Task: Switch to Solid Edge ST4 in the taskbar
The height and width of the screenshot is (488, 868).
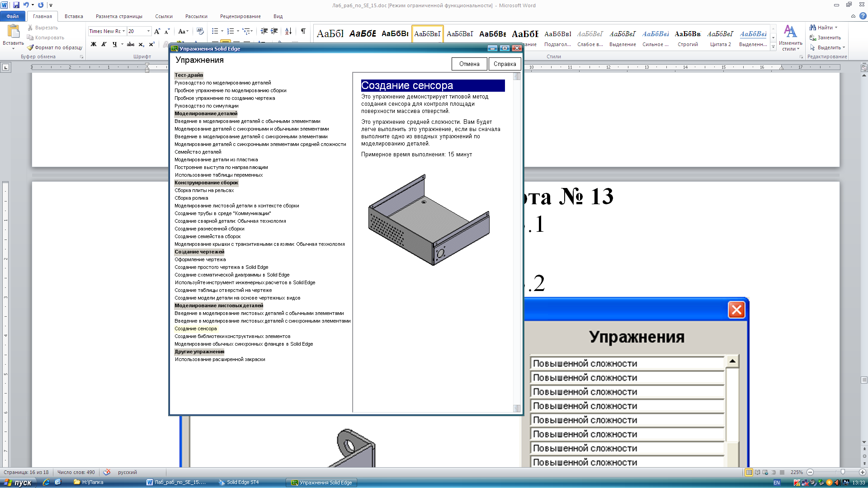Action: [239, 482]
